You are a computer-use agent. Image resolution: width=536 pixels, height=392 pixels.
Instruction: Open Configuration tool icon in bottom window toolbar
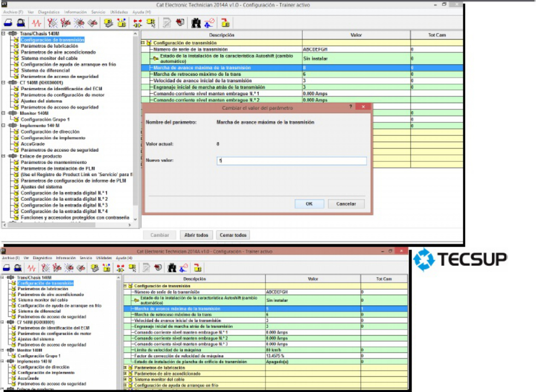click(x=106, y=268)
